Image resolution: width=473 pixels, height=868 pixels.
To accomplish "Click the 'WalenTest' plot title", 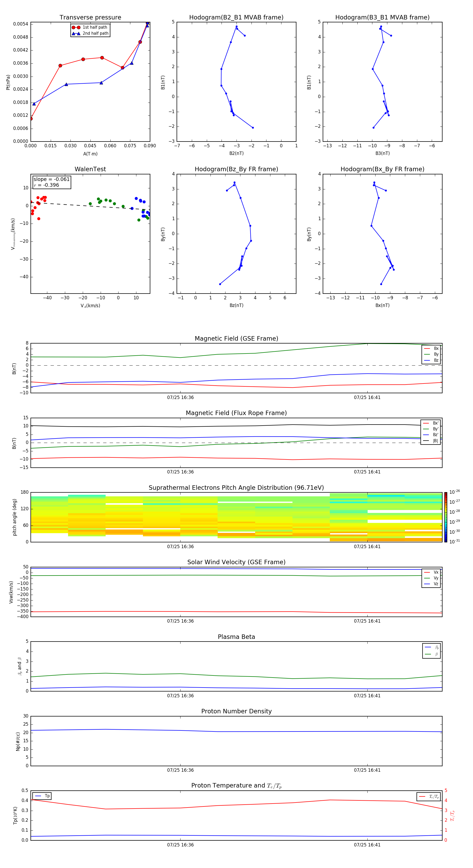I will tap(90, 169).
